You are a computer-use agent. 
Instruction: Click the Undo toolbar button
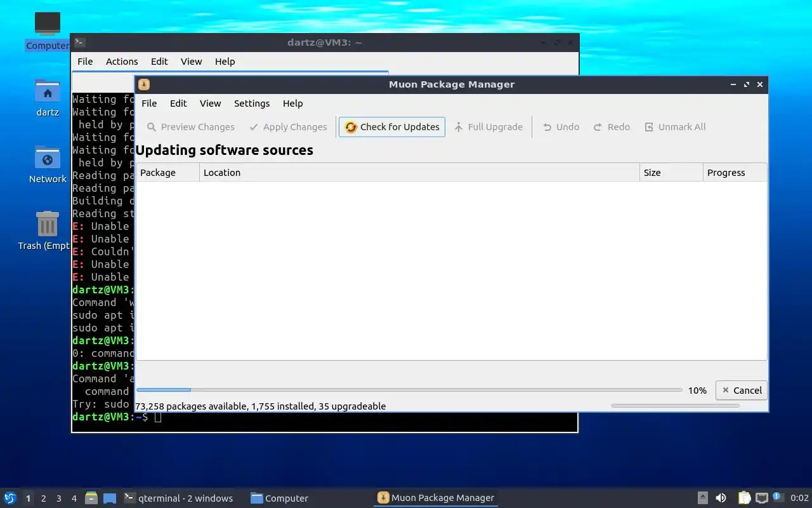561,127
